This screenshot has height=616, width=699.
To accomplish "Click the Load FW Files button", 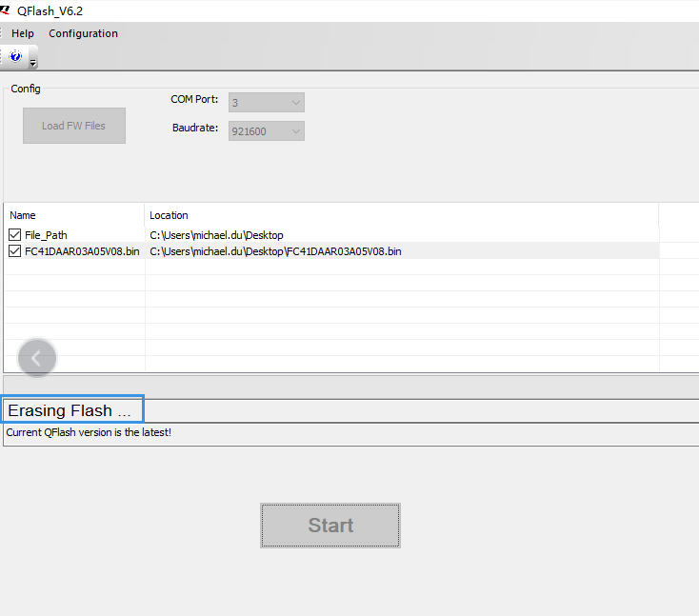I will 74,126.
